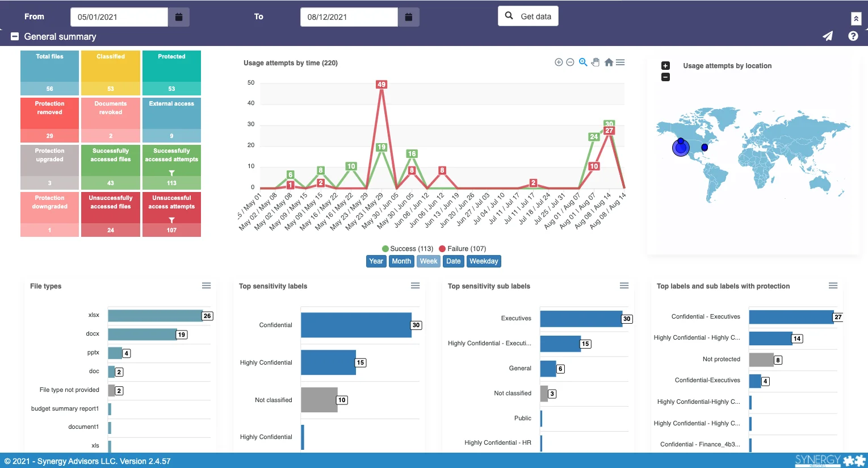Edit the From date field
Viewport: 868px width, 468px height.
click(x=119, y=17)
